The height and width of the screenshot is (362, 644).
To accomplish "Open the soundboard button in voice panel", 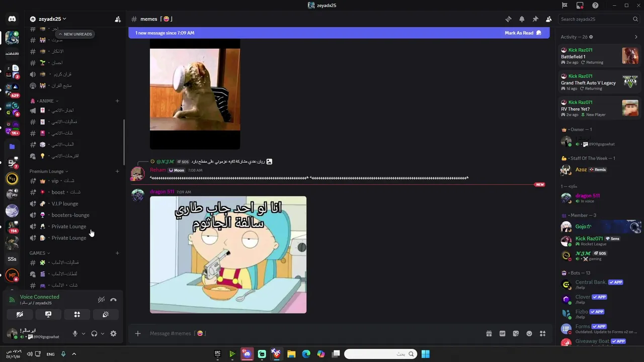I will [x=106, y=314].
